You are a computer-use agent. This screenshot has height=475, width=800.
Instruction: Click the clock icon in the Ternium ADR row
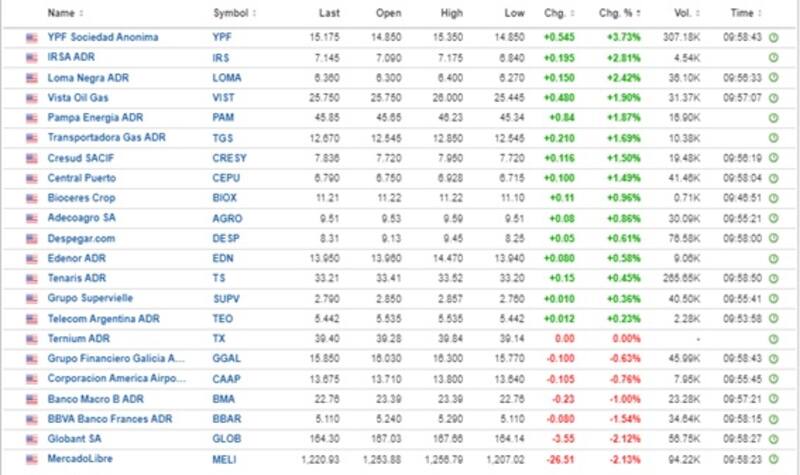[773, 339]
